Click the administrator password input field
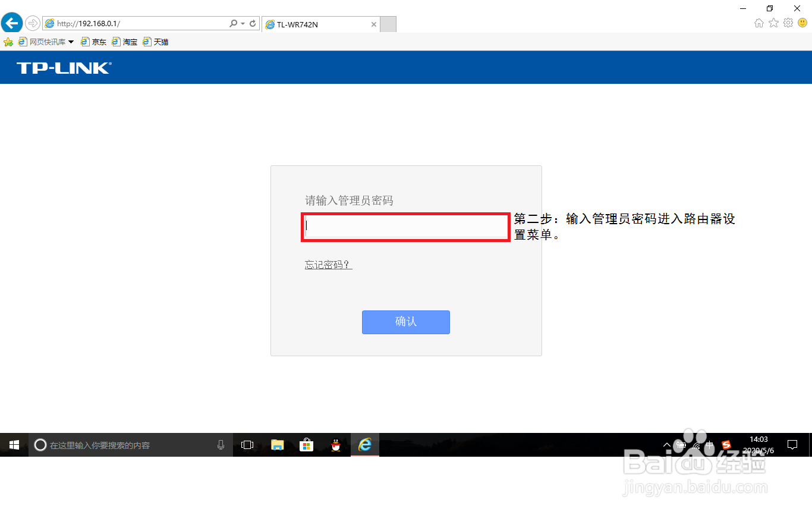 click(x=405, y=227)
